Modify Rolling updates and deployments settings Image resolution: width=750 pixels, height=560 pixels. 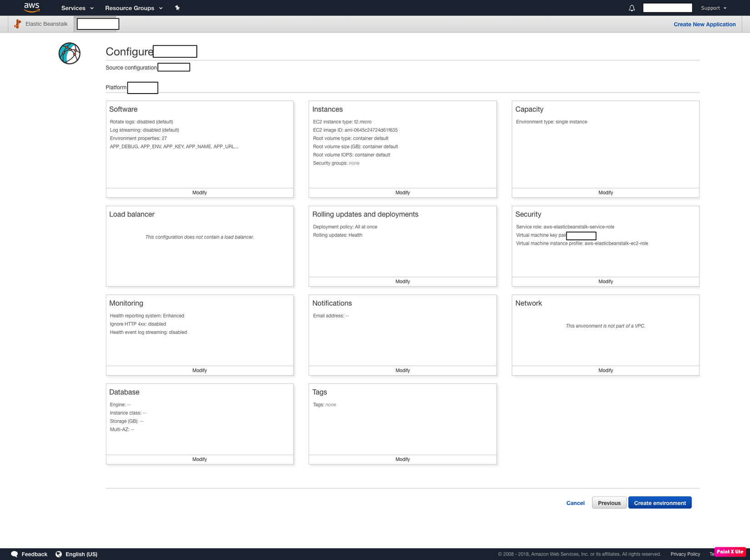403,282
